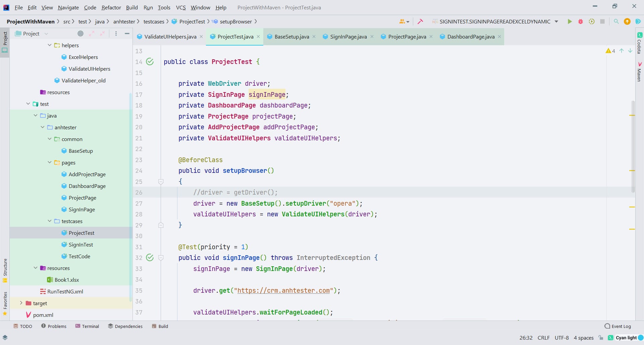Screen dimensions: 644x345
Task: Open the warnings indicator showing 4
Action: [610, 51]
